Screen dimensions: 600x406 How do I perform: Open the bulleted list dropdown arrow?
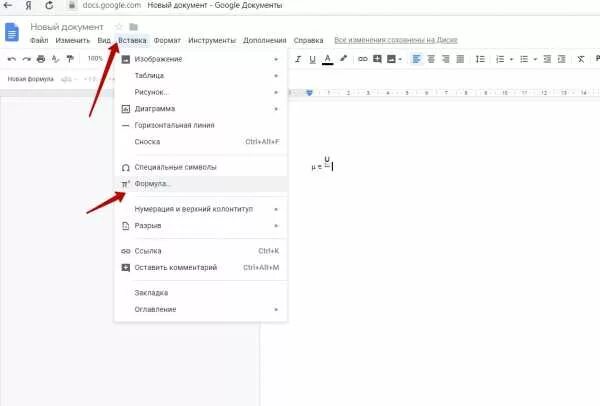tap(535, 59)
